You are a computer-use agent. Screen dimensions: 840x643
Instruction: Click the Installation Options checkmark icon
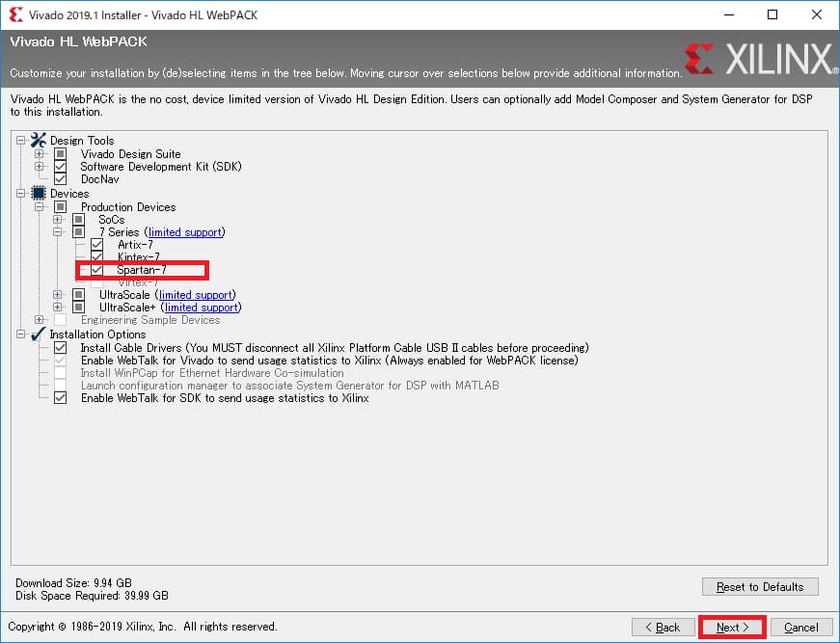click(38, 335)
